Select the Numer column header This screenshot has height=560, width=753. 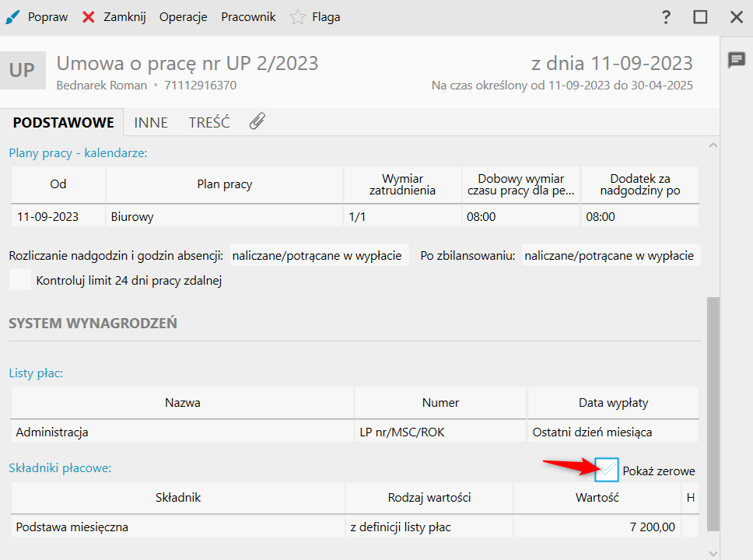tap(440, 402)
